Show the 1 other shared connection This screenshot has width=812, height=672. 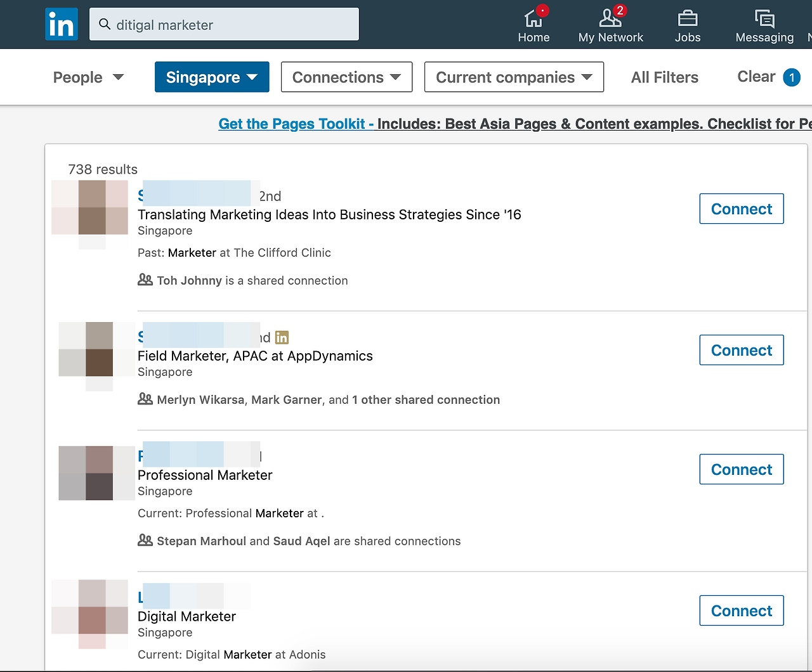click(x=426, y=399)
